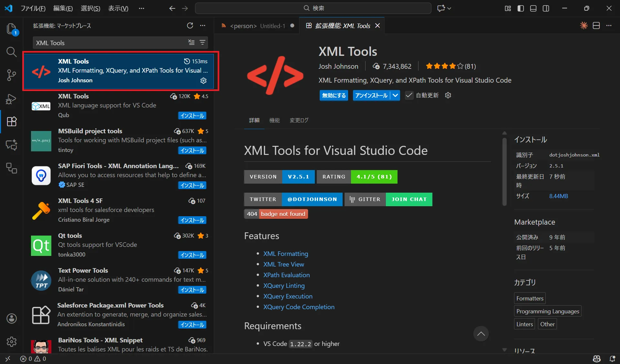
Task: Open the 編集(E) menu
Action: pyautogui.click(x=63, y=8)
